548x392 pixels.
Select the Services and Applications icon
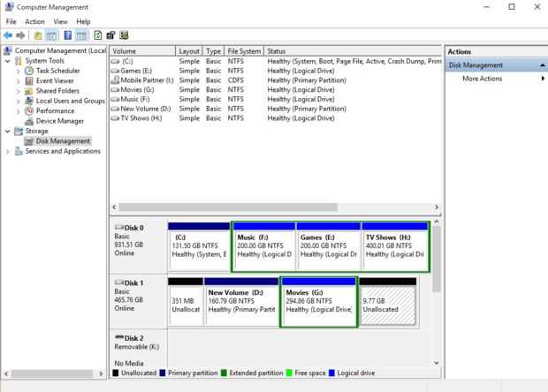(x=19, y=151)
